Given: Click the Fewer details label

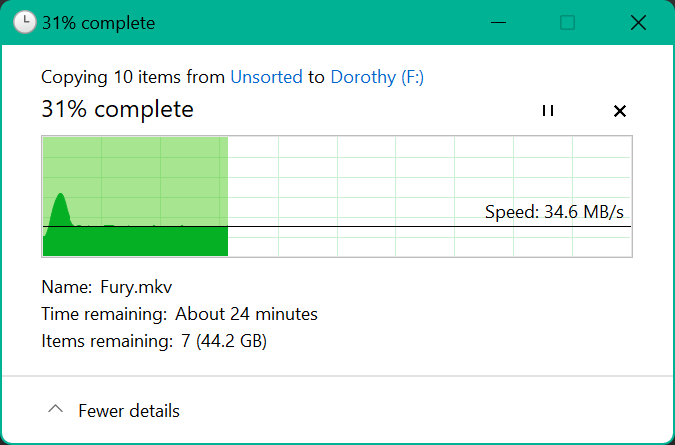Looking at the screenshot, I should [129, 411].
